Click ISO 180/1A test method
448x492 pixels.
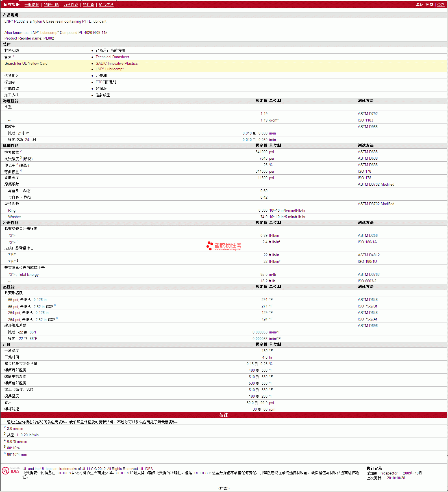[367, 242]
